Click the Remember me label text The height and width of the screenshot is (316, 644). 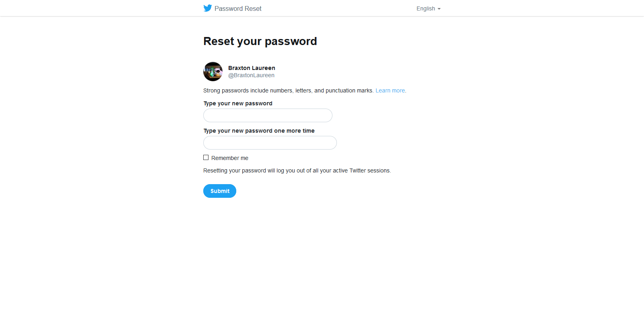pyautogui.click(x=230, y=158)
